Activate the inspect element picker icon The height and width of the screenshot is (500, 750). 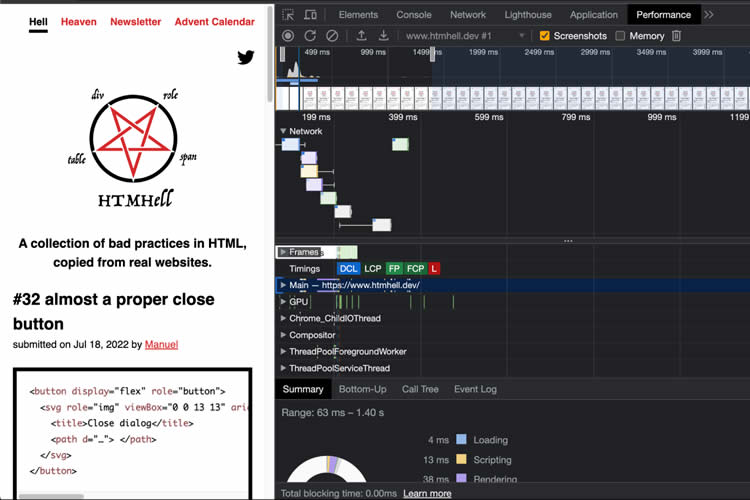288,15
